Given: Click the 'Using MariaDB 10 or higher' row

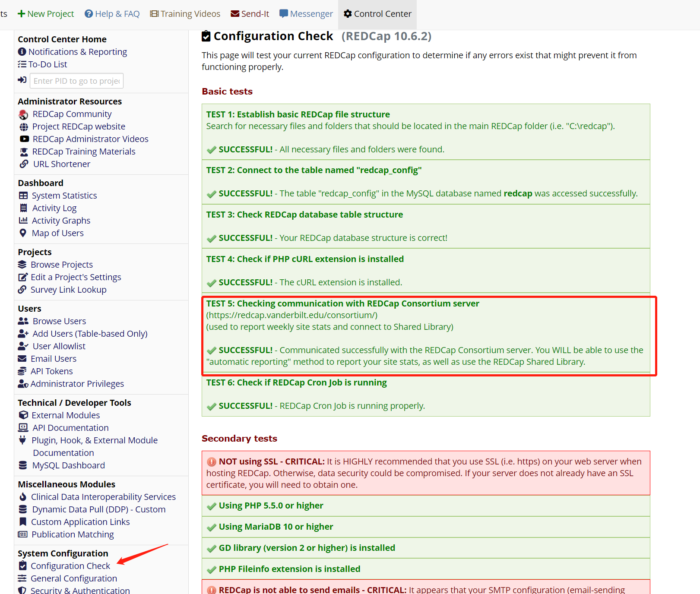Looking at the screenshot, I should coord(426,527).
